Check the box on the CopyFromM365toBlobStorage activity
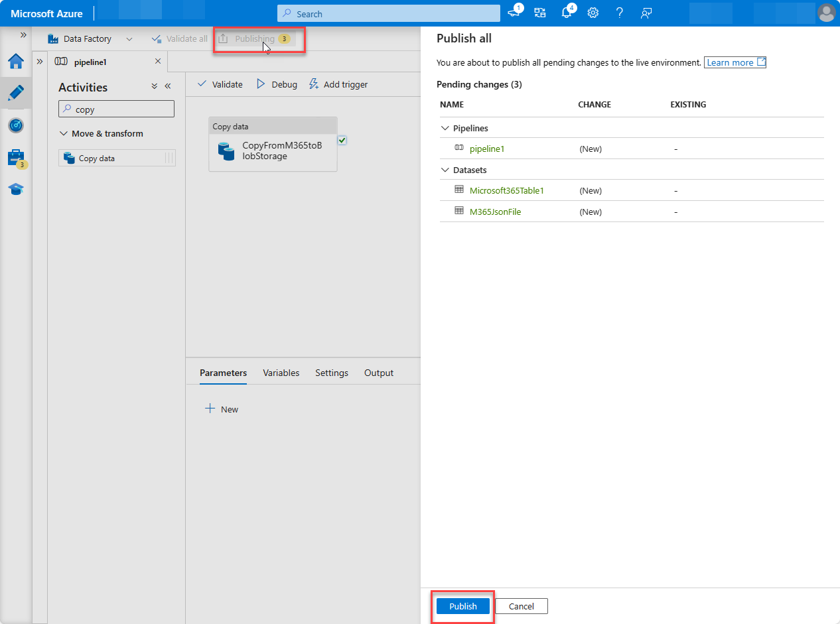The width and height of the screenshot is (840, 624). click(342, 140)
